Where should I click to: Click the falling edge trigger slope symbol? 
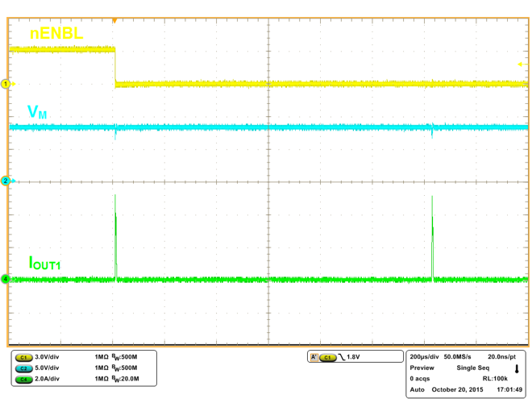342,357
